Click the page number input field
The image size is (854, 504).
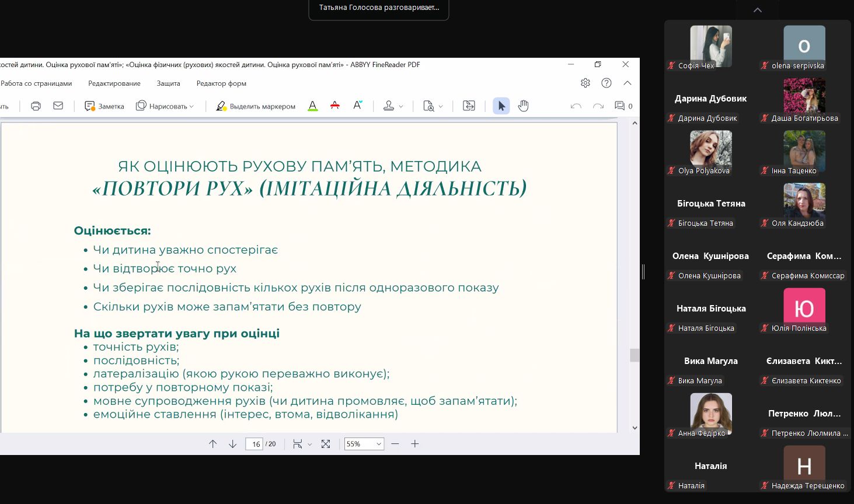(x=255, y=444)
